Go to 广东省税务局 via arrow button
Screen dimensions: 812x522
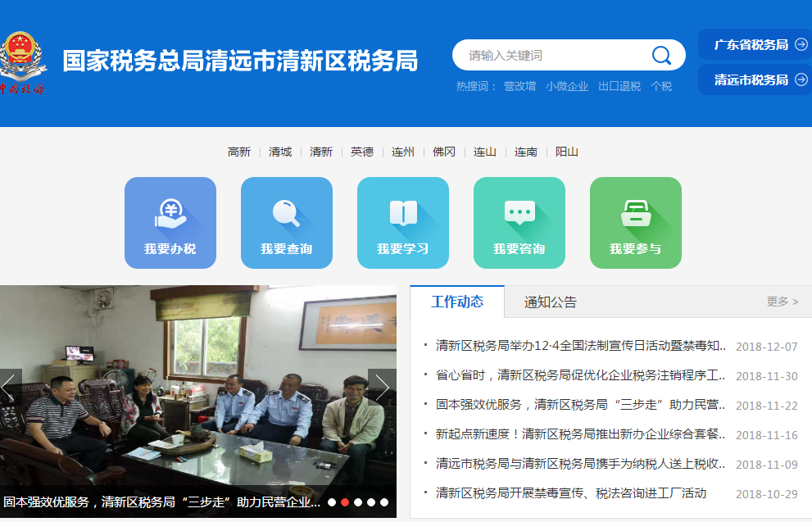pyautogui.click(x=754, y=45)
